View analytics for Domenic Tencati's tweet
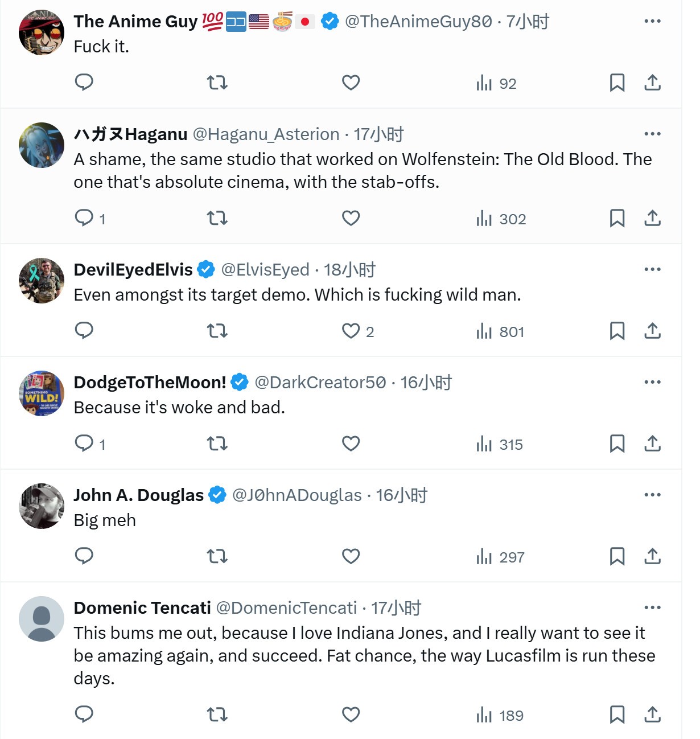This screenshot has height=739, width=700. point(500,715)
